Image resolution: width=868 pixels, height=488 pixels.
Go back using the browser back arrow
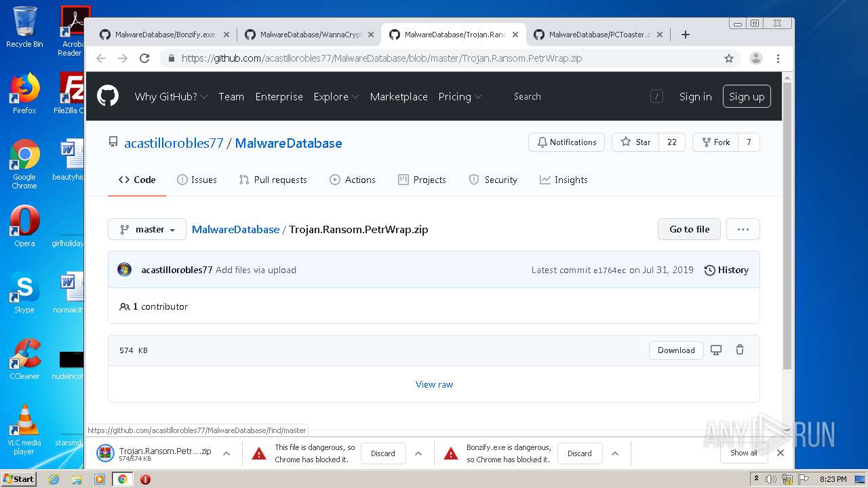point(101,58)
